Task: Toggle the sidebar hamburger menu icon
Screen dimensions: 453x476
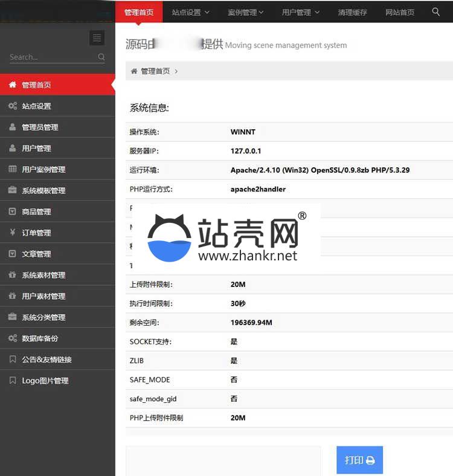Action: (97, 38)
